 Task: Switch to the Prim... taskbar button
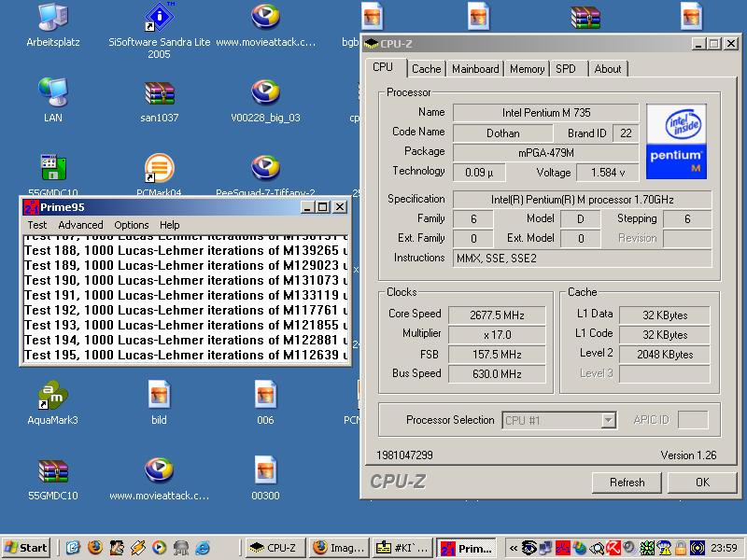pyautogui.click(x=466, y=548)
